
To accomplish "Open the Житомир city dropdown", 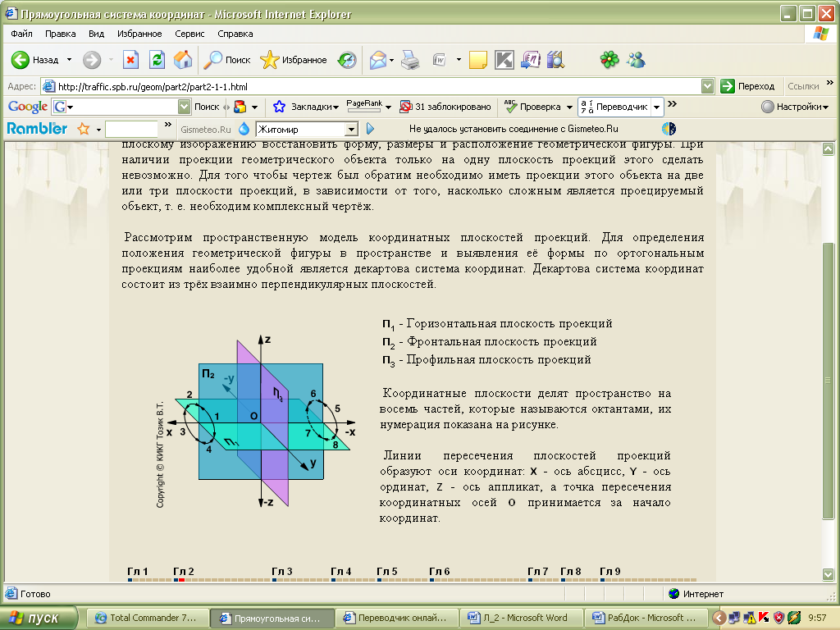I will tap(351, 129).
